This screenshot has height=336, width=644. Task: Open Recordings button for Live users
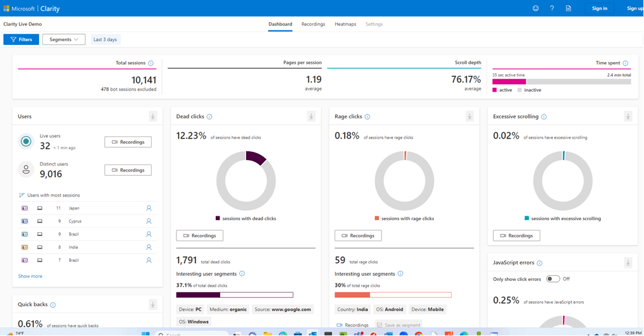click(x=128, y=142)
